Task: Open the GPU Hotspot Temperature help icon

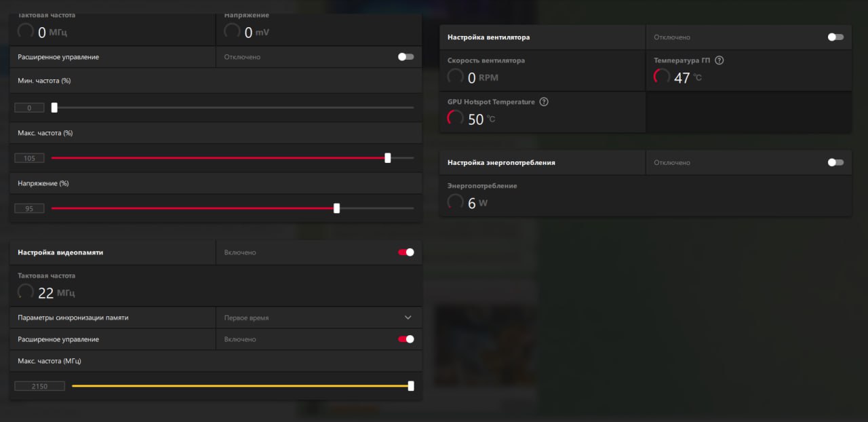Action: [x=544, y=102]
